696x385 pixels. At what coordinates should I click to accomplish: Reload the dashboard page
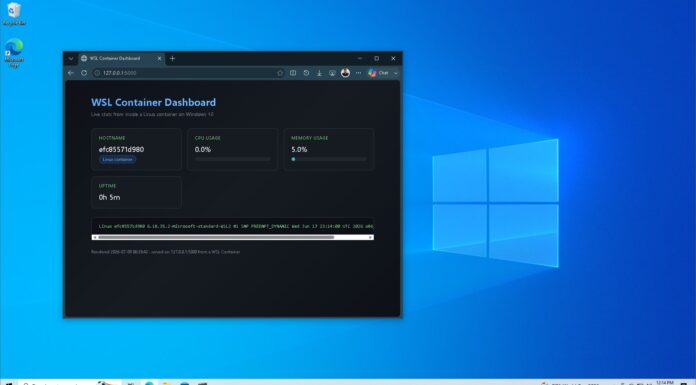coord(84,73)
